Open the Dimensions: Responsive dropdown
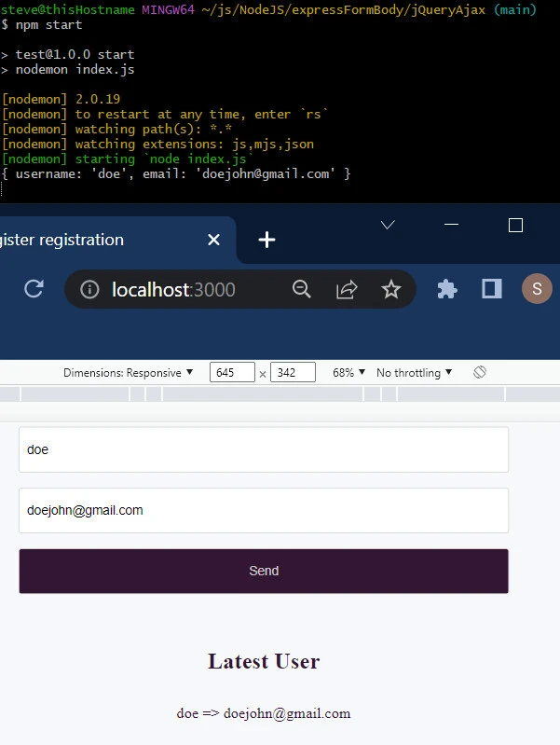560x745 pixels. pos(129,372)
